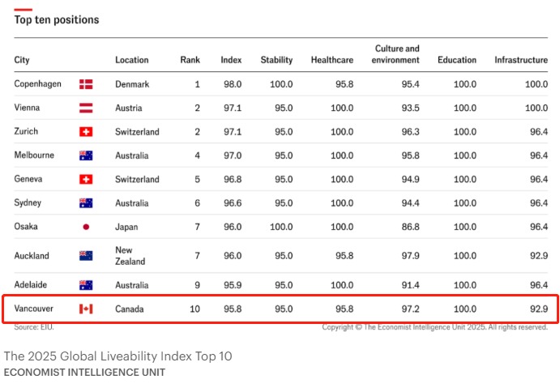This screenshot has height=392, width=560.
Task: Click the Australian flag icon beside Adelaide
Action: pos(86,285)
